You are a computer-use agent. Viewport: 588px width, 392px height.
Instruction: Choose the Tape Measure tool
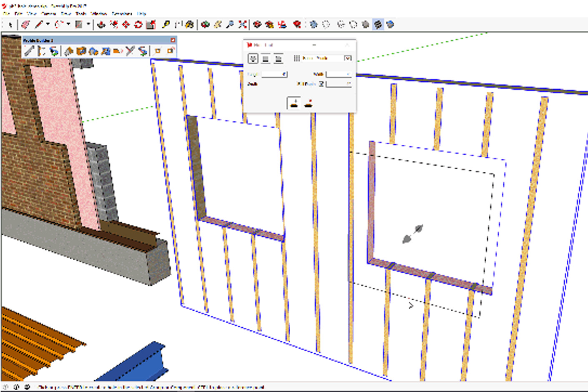tap(166, 25)
